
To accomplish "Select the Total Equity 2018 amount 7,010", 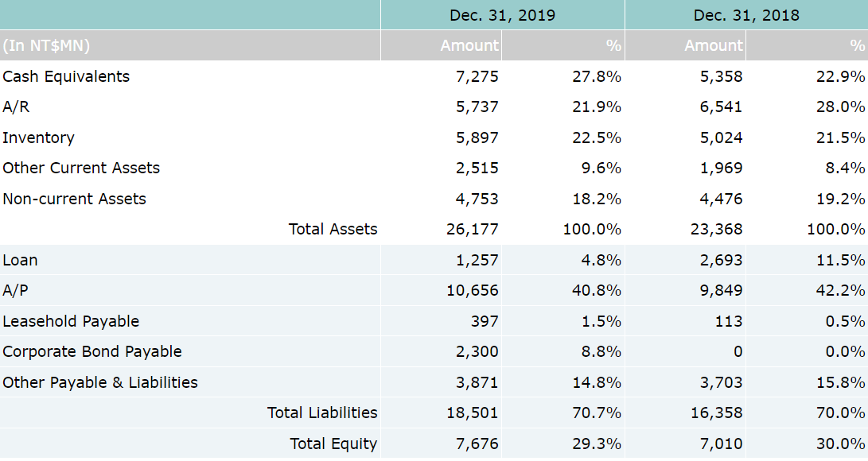I will [721, 444].
